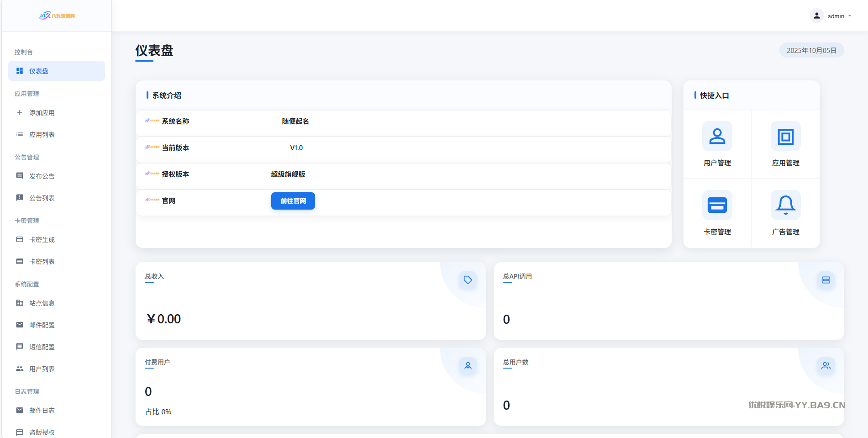Open the 广告管理 bell icon shortcut
868x438 pixels.
click(785, 205)
